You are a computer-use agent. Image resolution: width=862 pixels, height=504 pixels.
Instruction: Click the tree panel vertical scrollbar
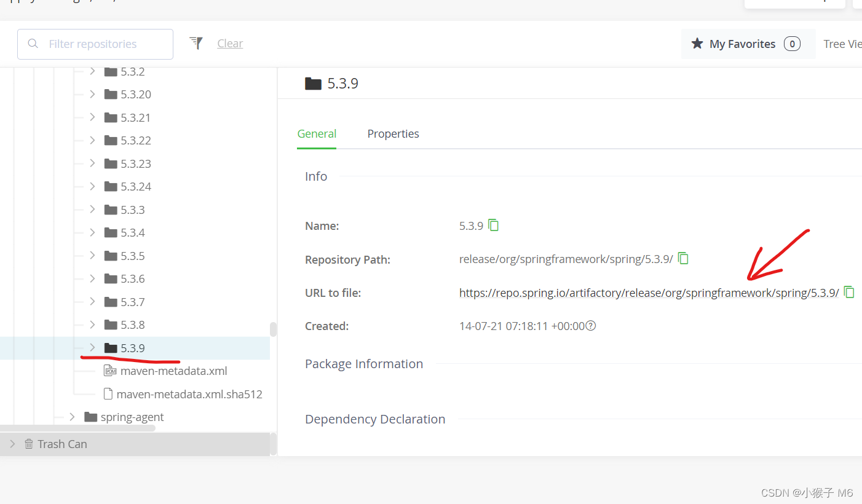click(274, 329)
